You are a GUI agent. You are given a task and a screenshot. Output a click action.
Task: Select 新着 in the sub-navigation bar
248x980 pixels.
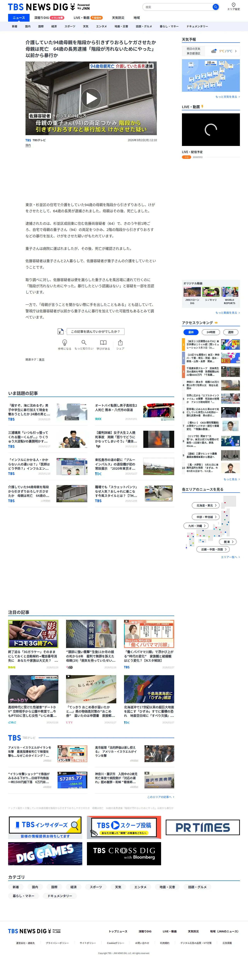pos(14,27)
